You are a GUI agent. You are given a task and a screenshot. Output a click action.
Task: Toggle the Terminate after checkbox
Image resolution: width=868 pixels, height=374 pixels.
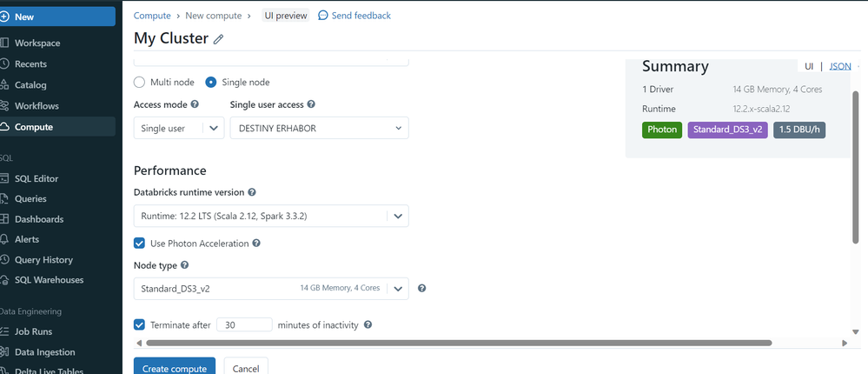click(x=140, y=324)
